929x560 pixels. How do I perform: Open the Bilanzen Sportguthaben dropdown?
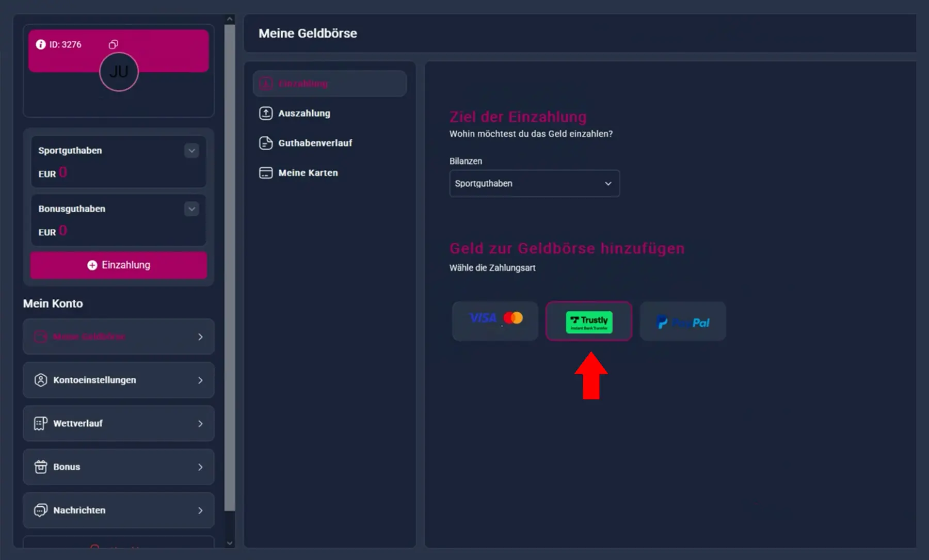pos(534,183)
